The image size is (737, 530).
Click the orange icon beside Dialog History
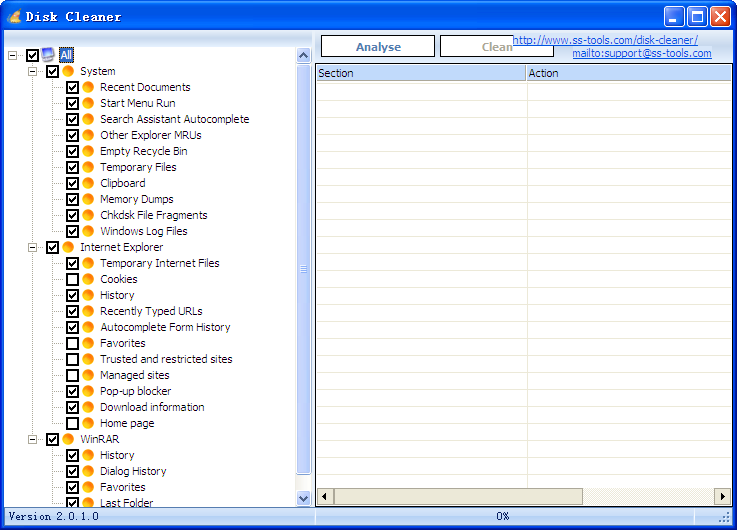click(x=88, y=471)
